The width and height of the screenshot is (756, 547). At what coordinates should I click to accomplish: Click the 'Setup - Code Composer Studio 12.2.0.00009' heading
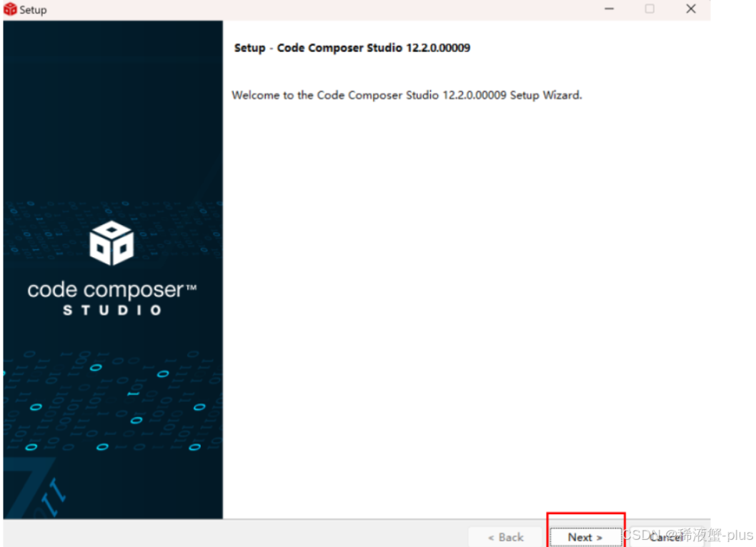[x=352, y=48]
